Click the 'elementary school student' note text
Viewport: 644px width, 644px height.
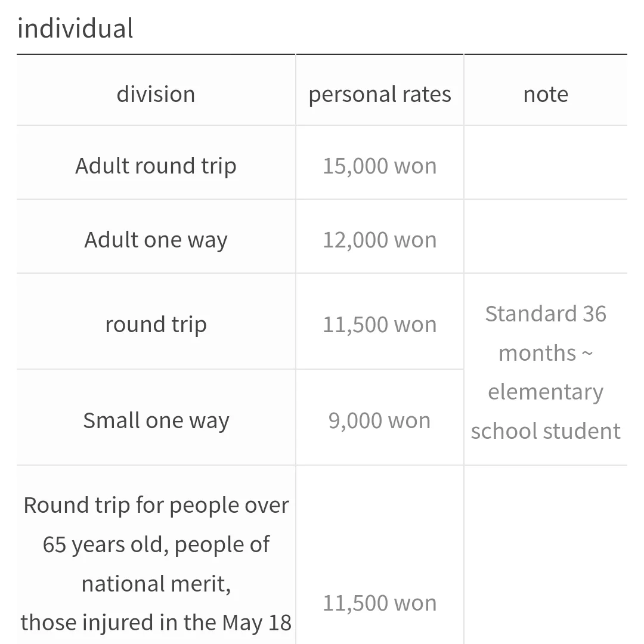coord(546,411)
